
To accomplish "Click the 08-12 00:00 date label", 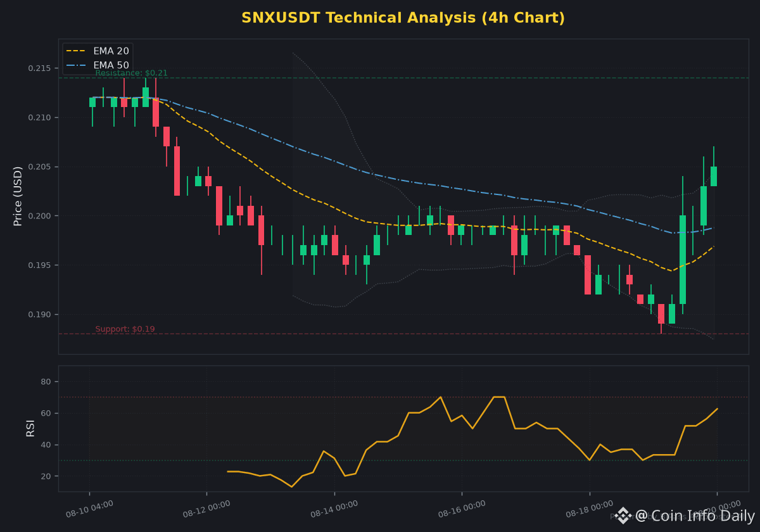I will click(x=206, y=509).
